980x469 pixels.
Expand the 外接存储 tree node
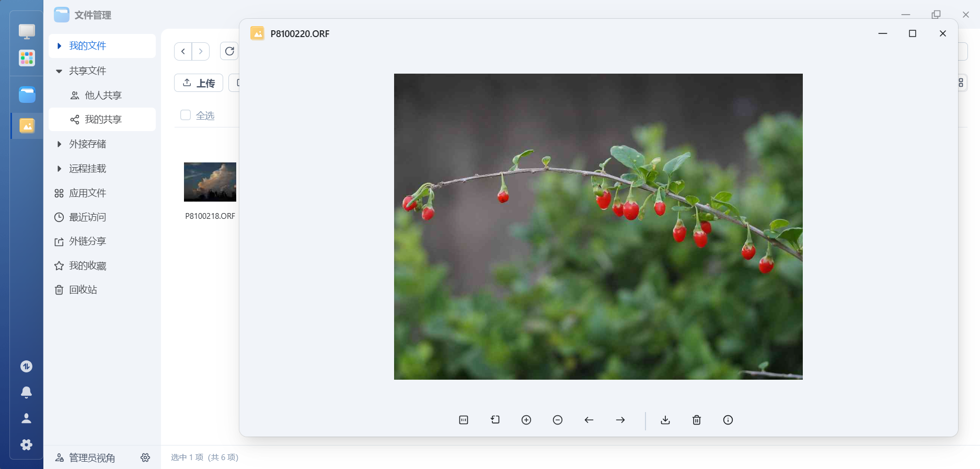tap(59, 144)
